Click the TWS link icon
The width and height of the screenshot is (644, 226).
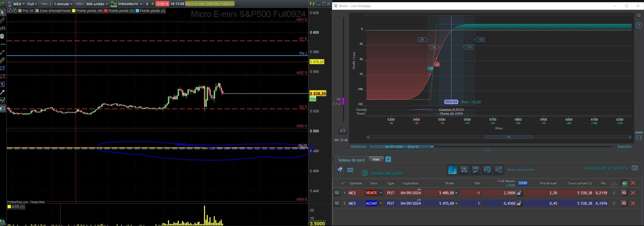click(x=475, y=170)
